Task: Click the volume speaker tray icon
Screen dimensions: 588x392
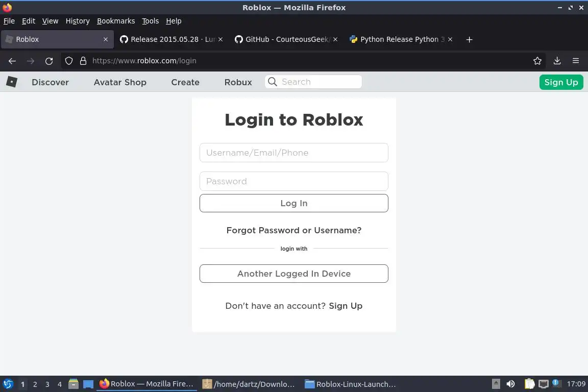Action: (510, 384)
